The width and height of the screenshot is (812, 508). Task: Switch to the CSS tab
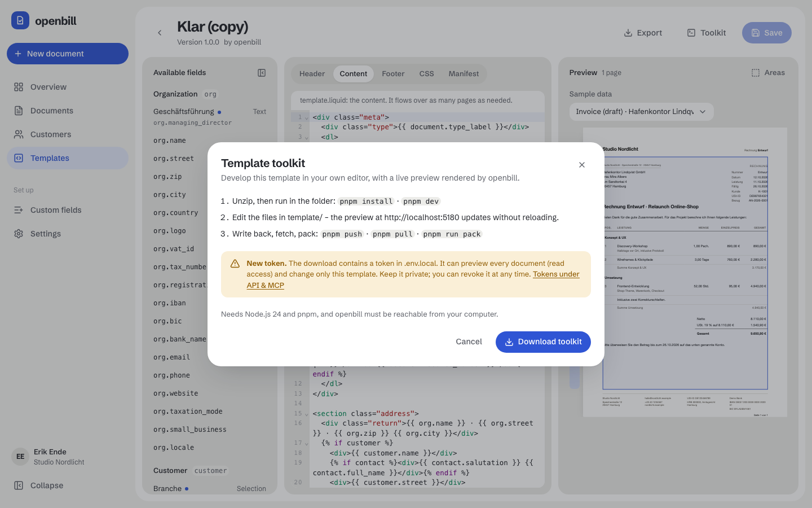tap(427, 74)
